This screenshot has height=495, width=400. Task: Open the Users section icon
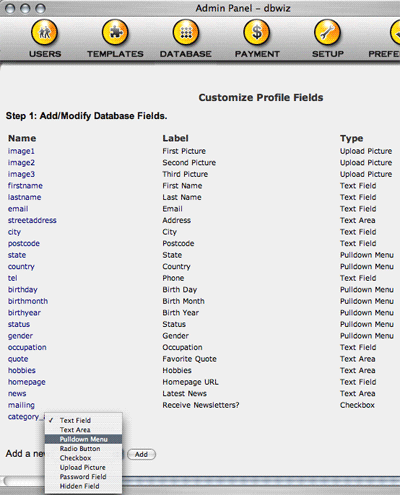(44, 32)
